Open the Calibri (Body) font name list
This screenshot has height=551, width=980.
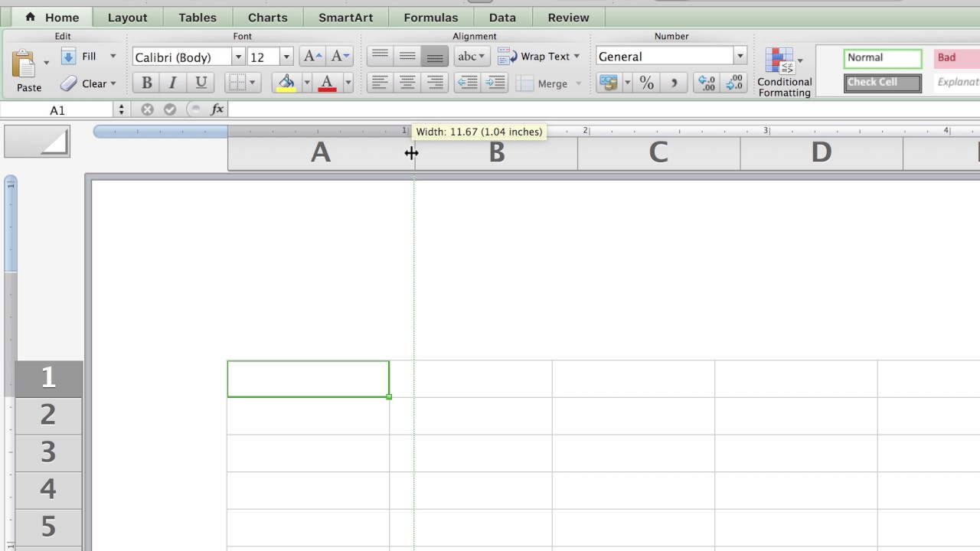238,57
